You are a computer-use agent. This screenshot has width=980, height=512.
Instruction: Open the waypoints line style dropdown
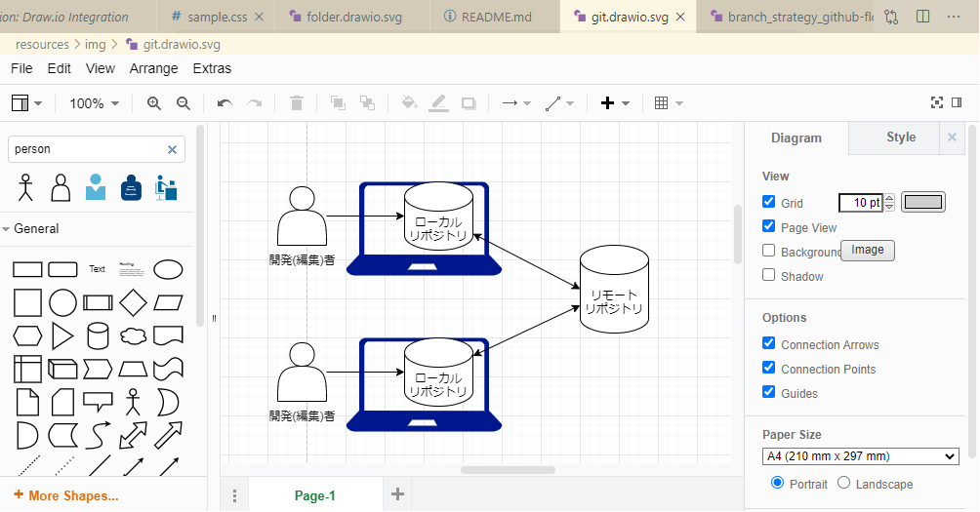click(x=559, y=103)
